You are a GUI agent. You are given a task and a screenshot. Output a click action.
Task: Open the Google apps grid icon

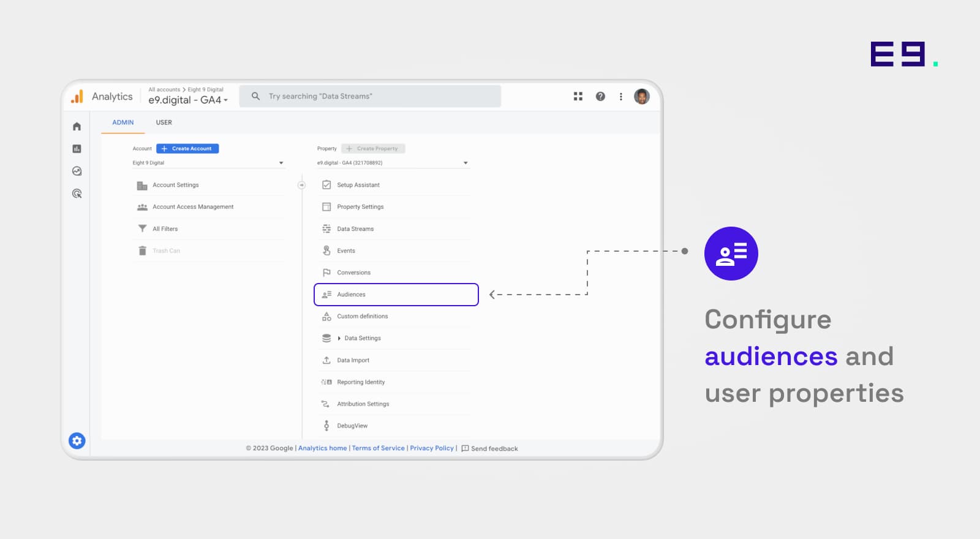coord(578,96)
